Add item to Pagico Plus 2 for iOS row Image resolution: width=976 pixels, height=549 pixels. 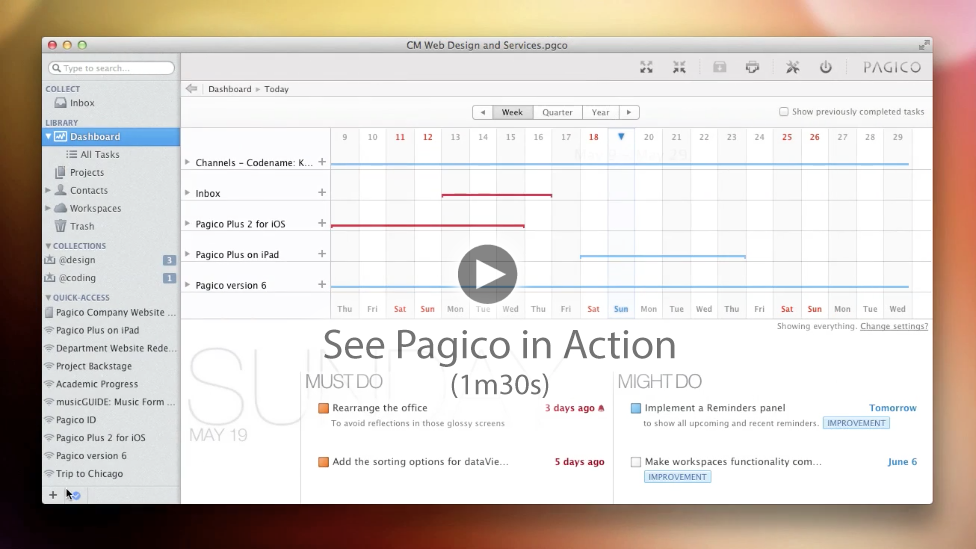322,223
